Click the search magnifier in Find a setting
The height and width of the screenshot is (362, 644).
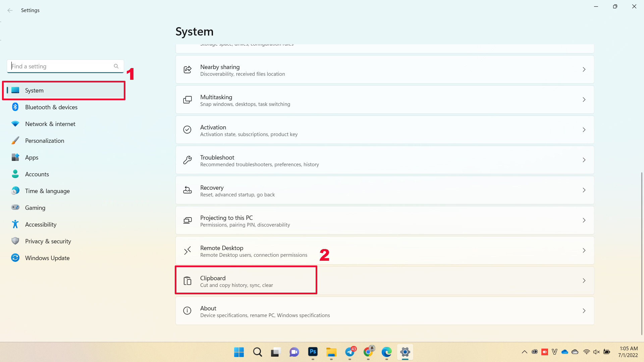tap(116, 66)
